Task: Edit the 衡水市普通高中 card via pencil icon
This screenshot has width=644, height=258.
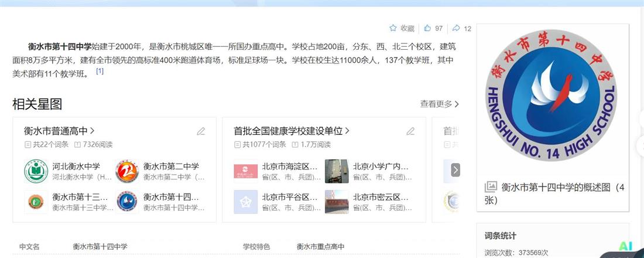Action: 201,131
